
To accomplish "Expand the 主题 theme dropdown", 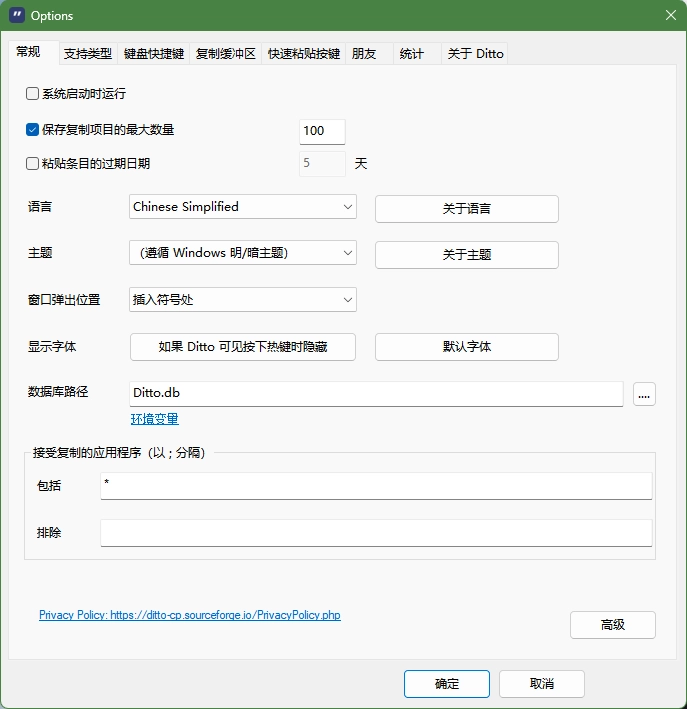I will pos(243,253).
